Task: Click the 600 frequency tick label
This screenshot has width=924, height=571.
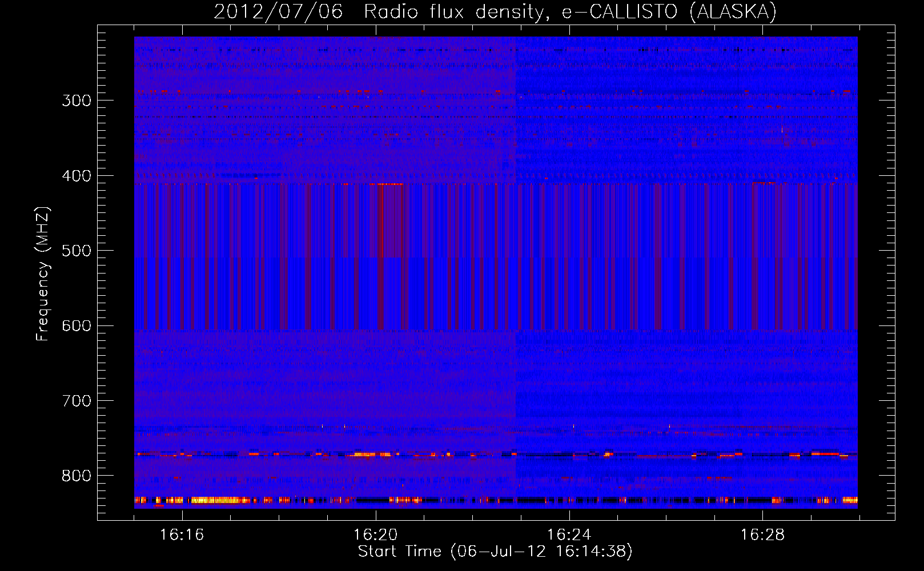Action: [77, 326]
